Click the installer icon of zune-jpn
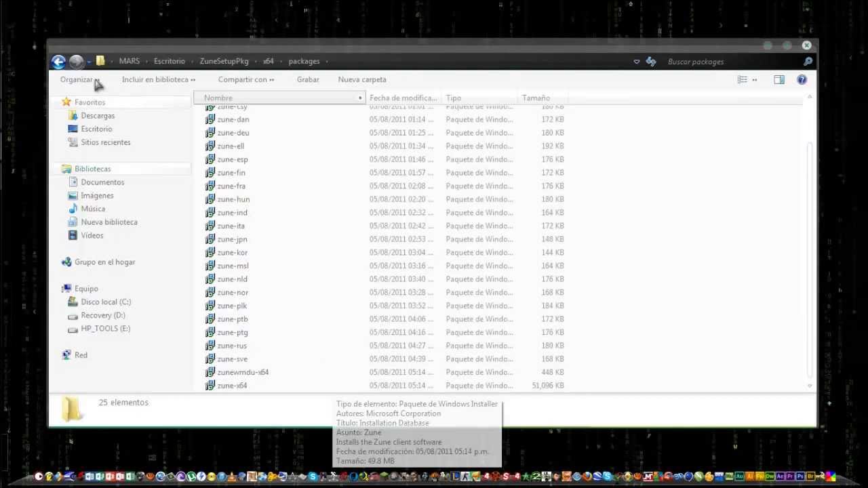The image size is (868, 488). (210, 239)
